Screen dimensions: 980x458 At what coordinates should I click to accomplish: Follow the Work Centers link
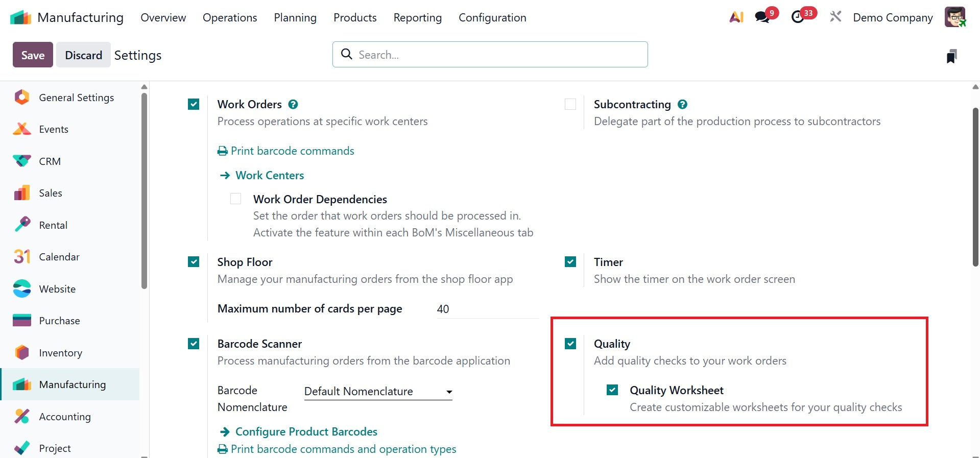(269, 176)
